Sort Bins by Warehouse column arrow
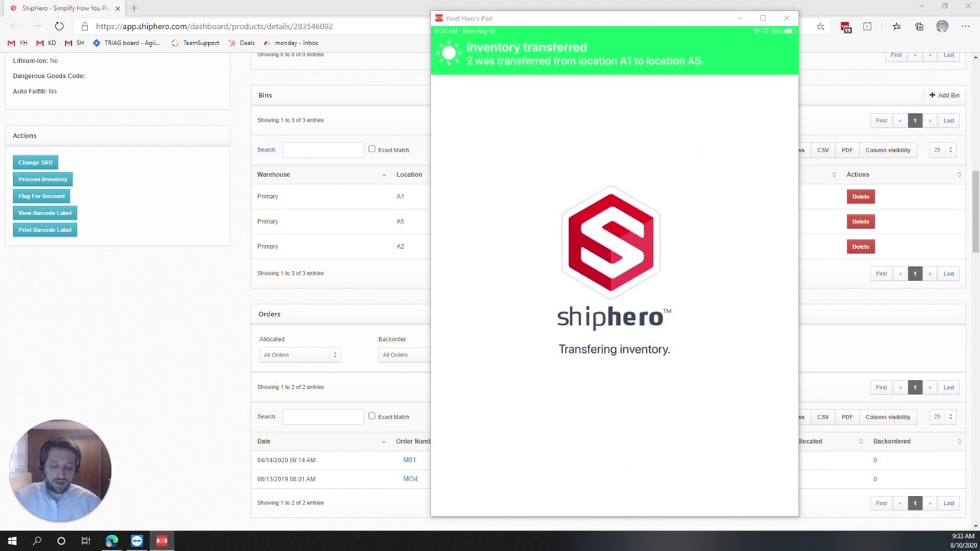 (x=384, y=175)
